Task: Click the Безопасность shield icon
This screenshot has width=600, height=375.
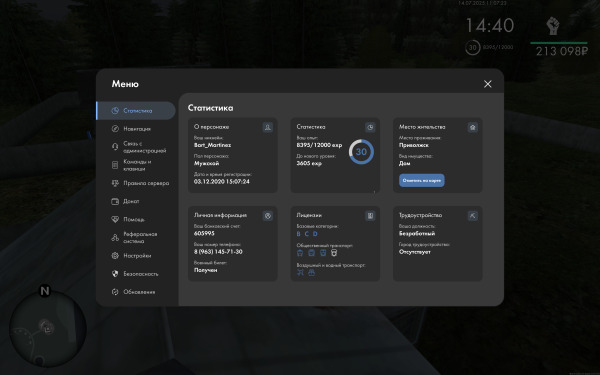Action: click(x=115, y=274)
